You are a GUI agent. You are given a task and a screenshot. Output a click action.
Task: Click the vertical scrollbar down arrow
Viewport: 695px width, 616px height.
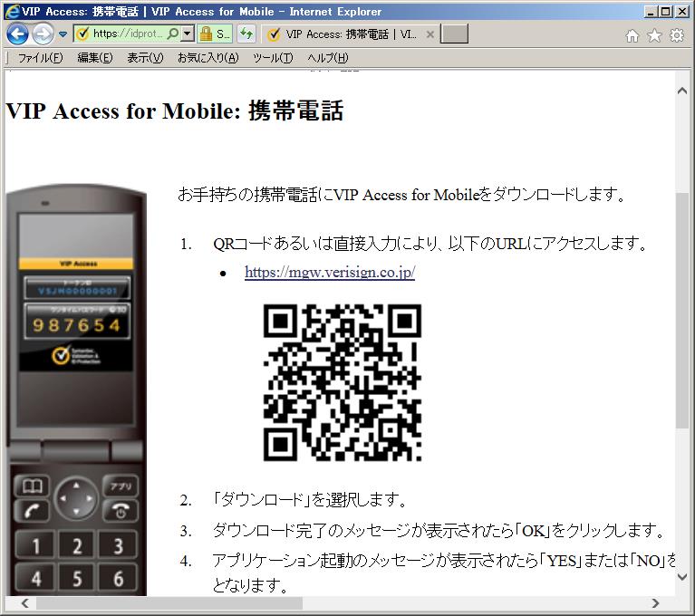(x=682, y=576)
